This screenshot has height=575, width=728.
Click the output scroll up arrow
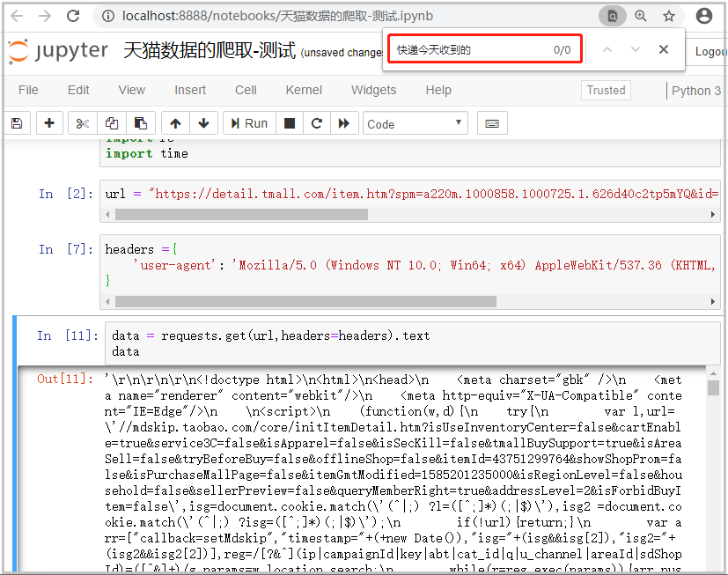[x=713, y=372]
